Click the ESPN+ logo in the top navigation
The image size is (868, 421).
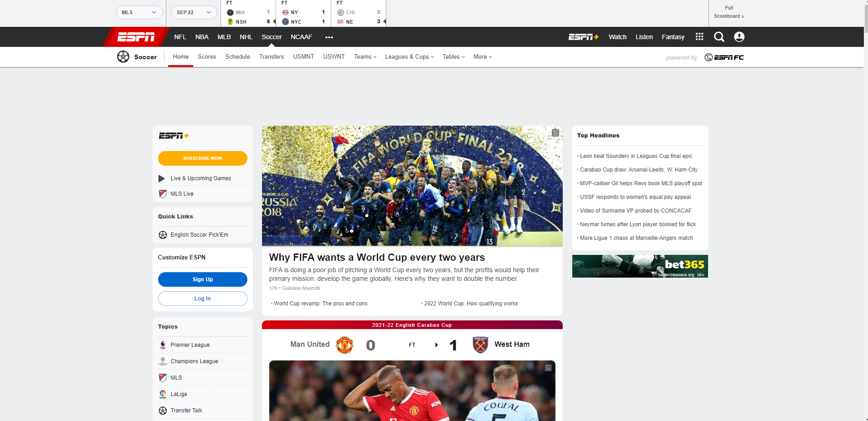[584, 37]
